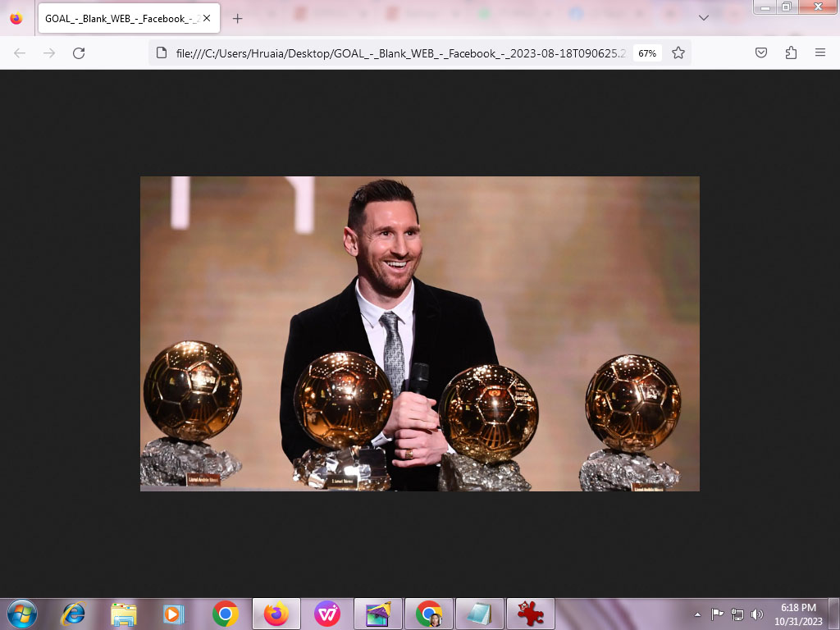Open the Extensions puzzle icon
The width and height of the screenshot is (840, 630).
click(791, 52)
